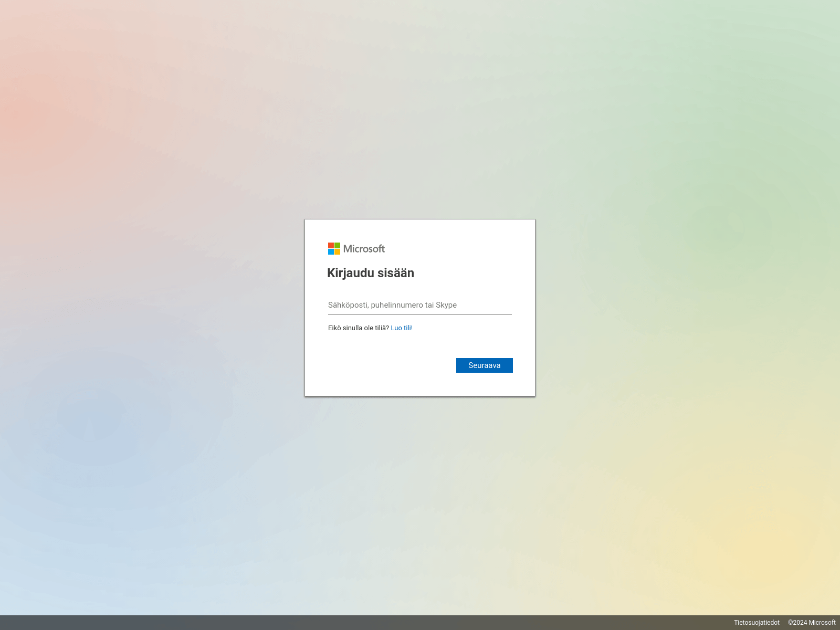840x630 pixels.
Task: Open Tietosuojatiedot in the footer
Action: [757, 623]
